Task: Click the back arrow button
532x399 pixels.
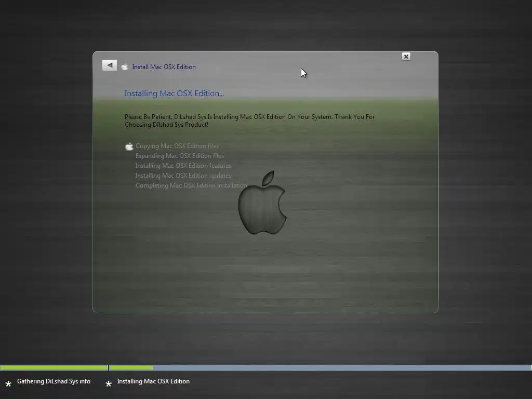Action: coord(109,65)
